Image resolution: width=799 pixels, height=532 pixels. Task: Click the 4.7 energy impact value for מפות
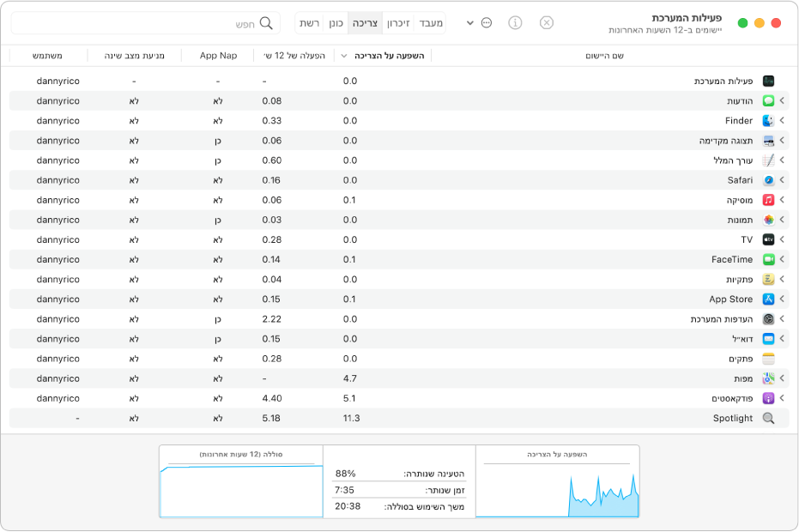pos(349,378)
